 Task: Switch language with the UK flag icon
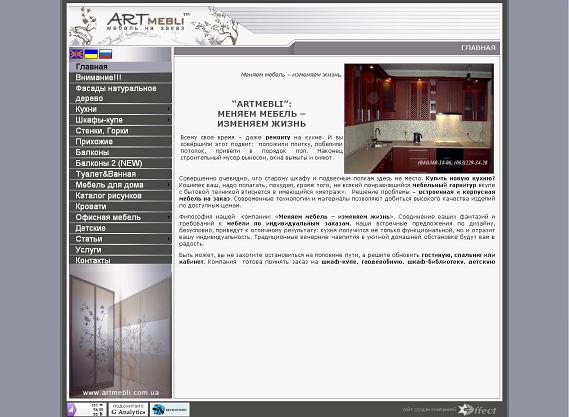pos(77,54)
